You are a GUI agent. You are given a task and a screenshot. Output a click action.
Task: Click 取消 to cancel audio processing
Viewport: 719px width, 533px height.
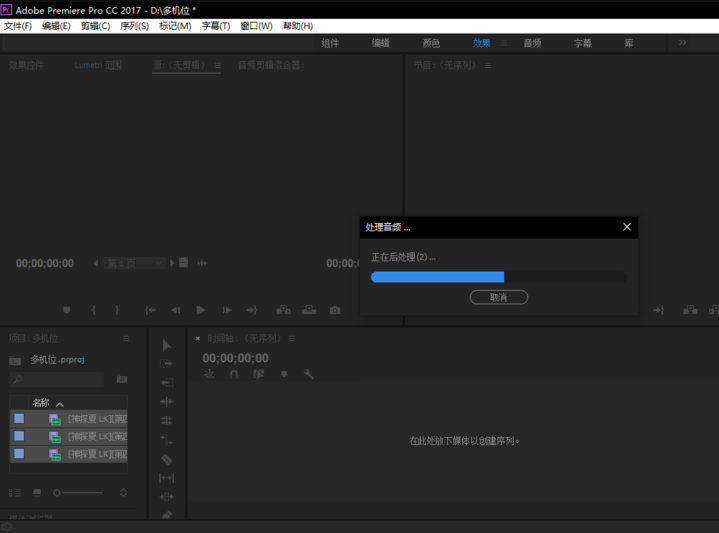tap(499, 297)
